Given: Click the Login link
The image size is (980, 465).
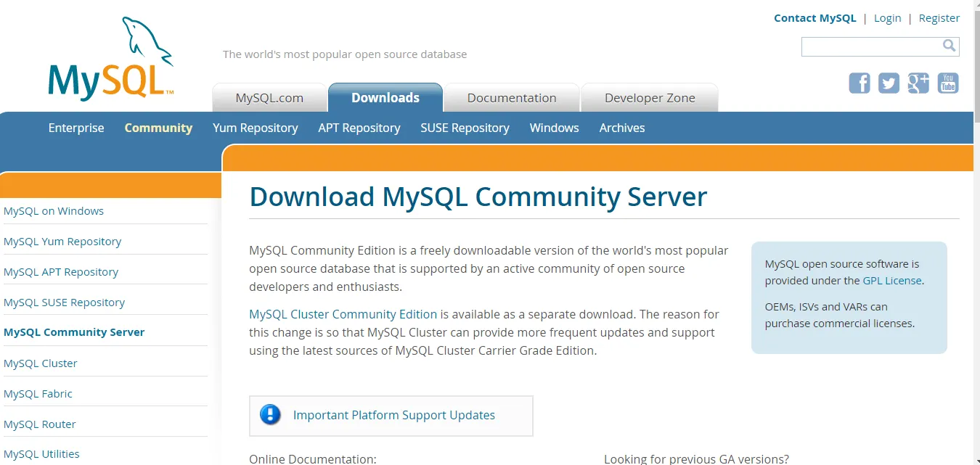Looking at the screenshot, I should tap(888, 18).
